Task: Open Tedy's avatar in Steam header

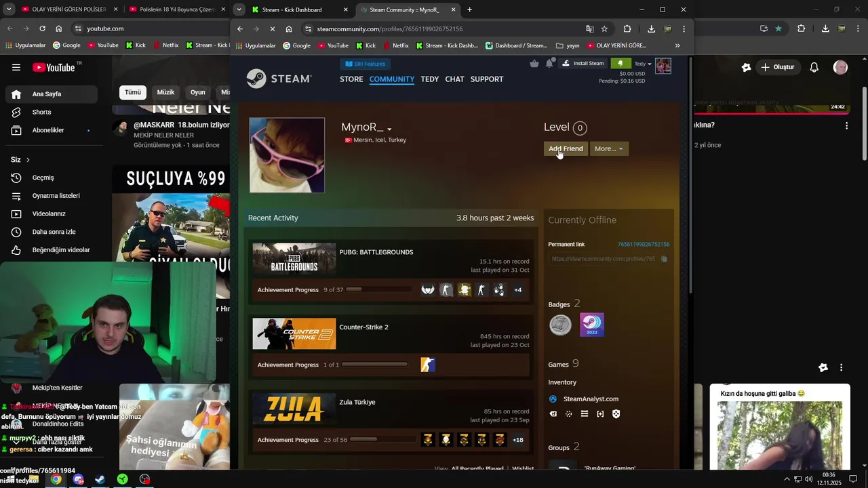Action: tap(663, 65)
